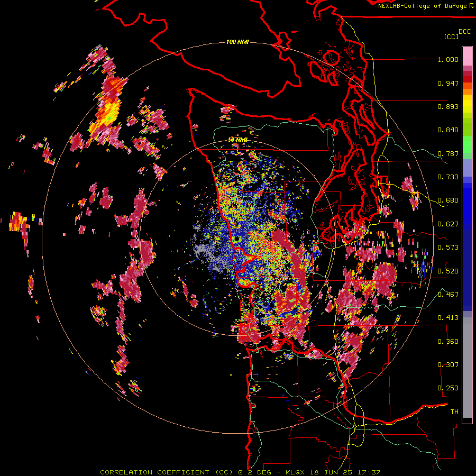Click the DCC legend title
This screenshot has height=476, width=476.
[464, 32]
